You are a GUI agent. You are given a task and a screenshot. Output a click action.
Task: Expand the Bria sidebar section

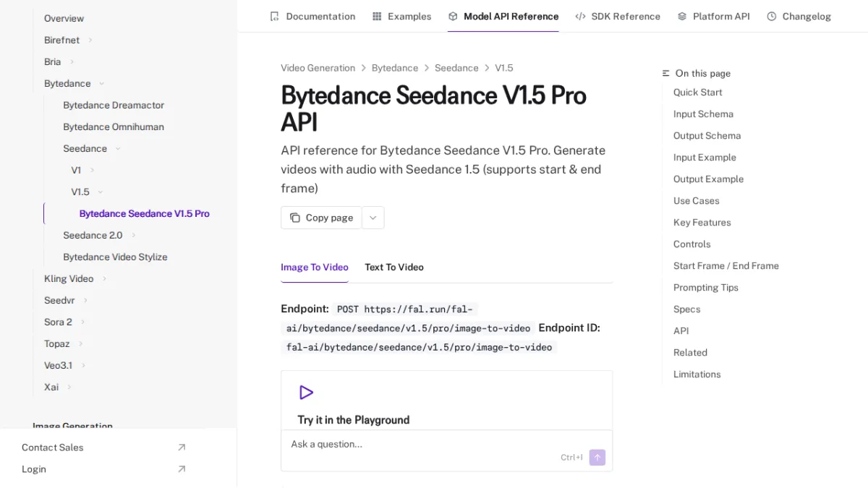(72, 61)
